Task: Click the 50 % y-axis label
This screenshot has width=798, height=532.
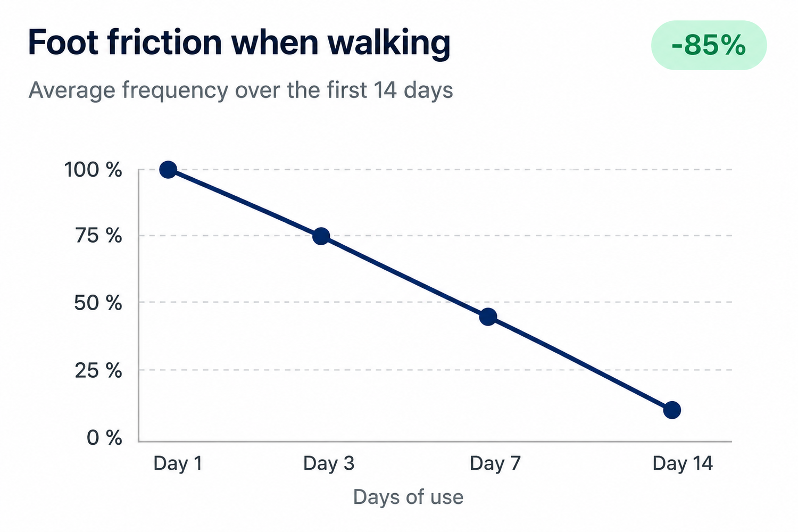Action: coord(98,303)
